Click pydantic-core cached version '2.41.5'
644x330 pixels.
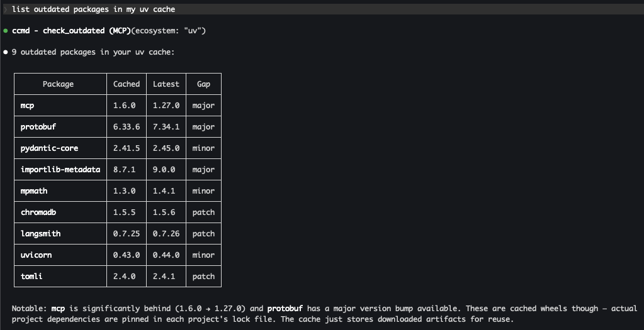point(127,148)
